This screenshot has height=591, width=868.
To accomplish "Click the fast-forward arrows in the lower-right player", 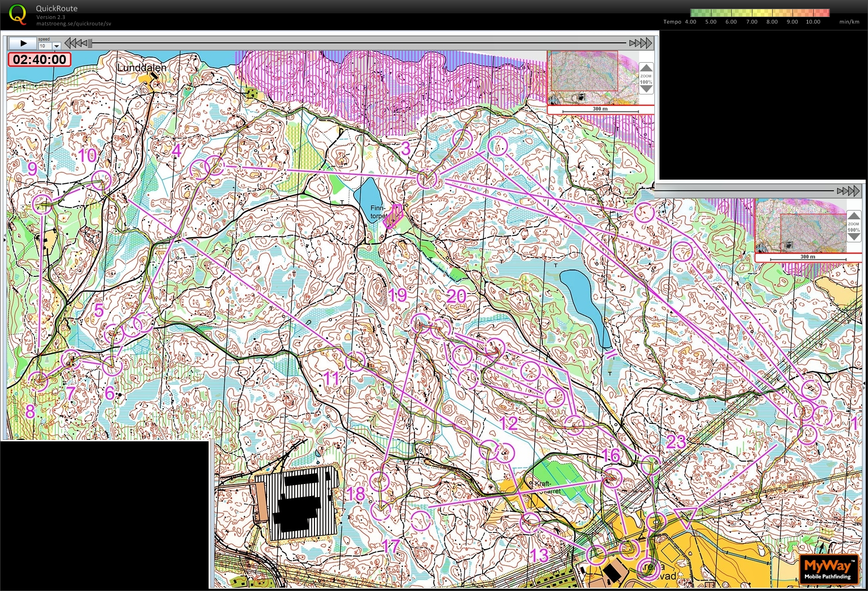I will 848,191.
